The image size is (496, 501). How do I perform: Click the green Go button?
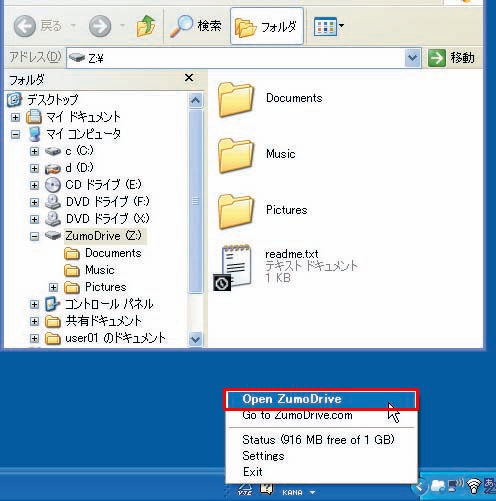[436, 58]
